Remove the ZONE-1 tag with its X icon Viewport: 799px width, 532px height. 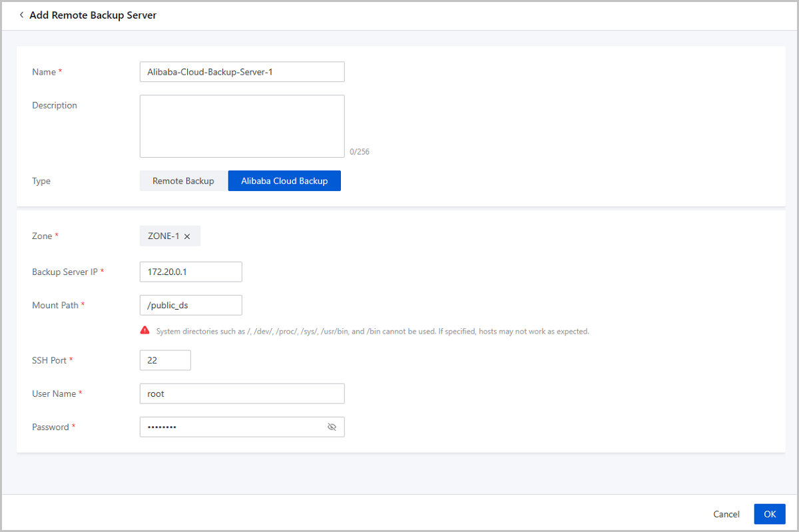tap(187, 236)
